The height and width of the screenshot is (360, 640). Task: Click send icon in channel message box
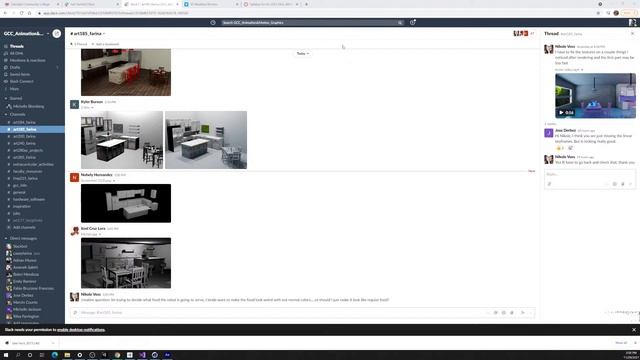coord(522,313)
